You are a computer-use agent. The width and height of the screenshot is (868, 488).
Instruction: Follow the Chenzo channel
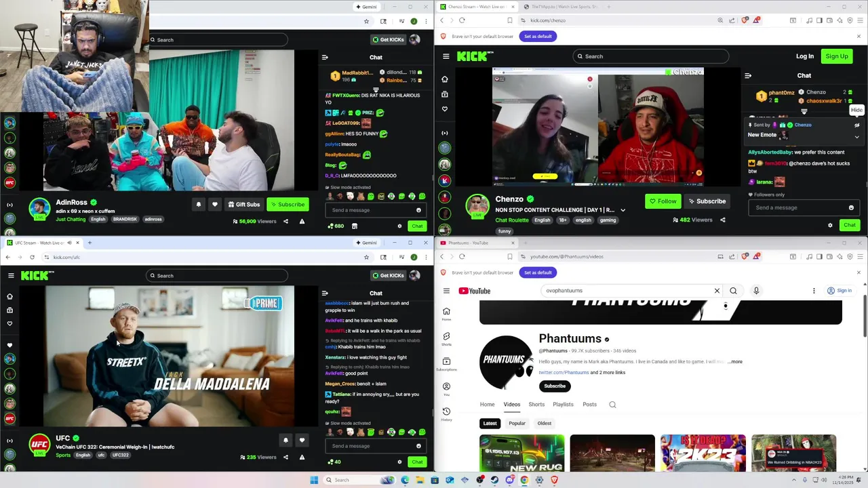click(x=663, y=201)
